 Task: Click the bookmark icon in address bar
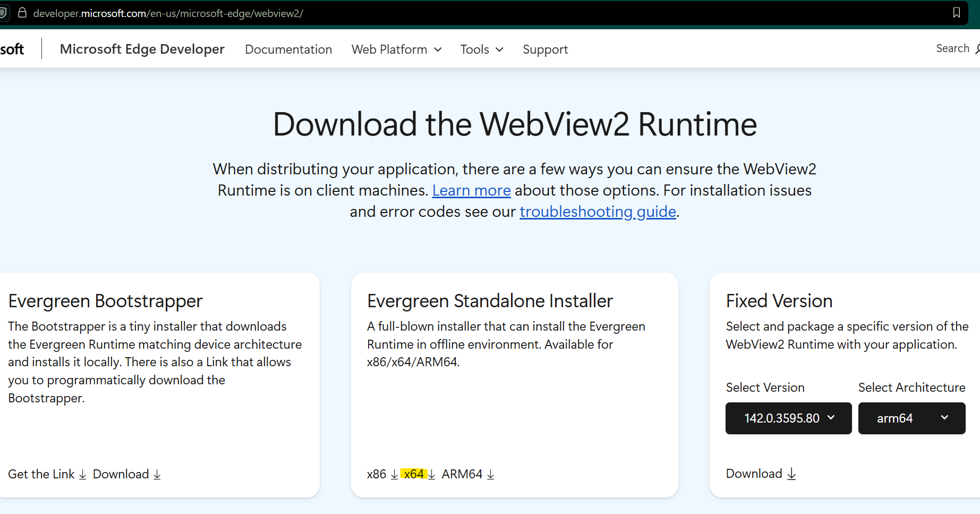point(956,13)
